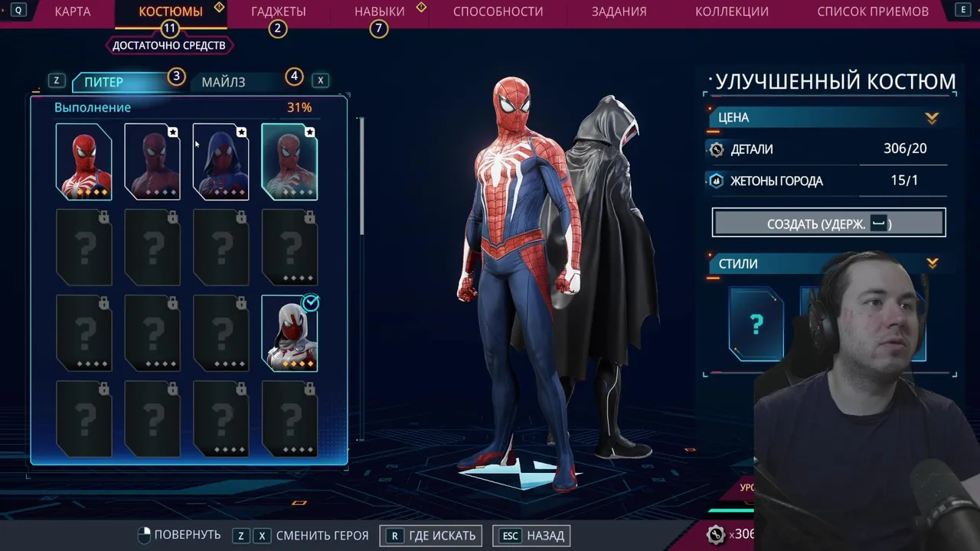This screenshot has width=980, height=551.
Task: Click the Z key hero switch icon
Action: pyautogui.click(x=56, y=80)
